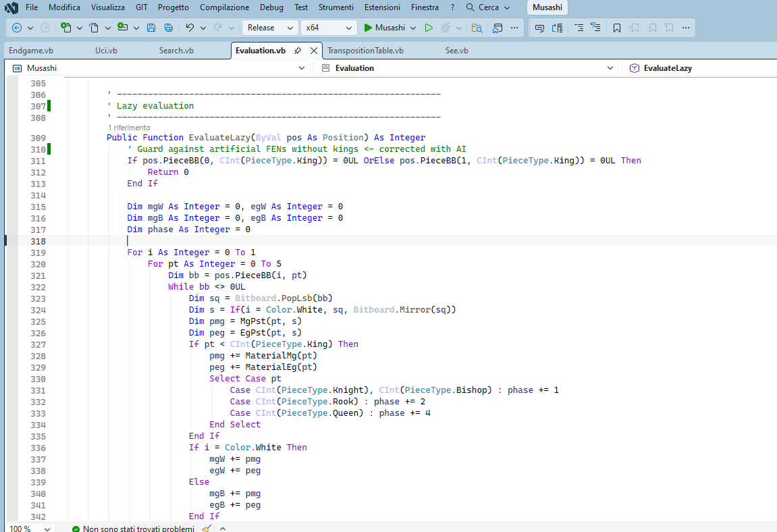Click the quick info document icon
Image resolution: width=777 pixels, height=532 pixels.
[x=558, y=28]
